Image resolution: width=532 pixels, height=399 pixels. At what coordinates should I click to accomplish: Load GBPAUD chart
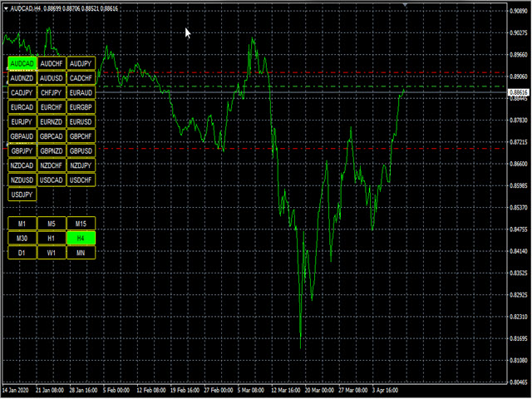coord(22,136)
